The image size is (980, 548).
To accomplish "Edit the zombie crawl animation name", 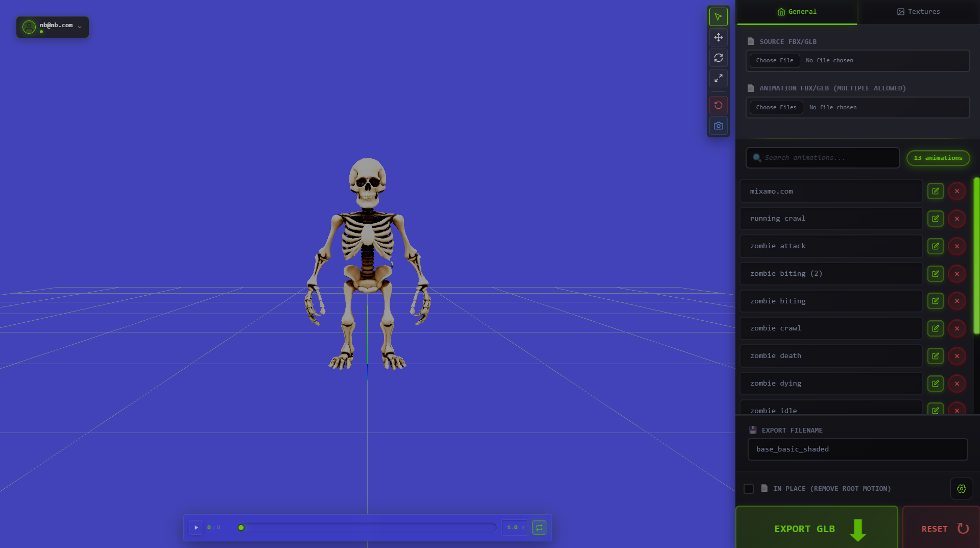I will click(935, 328).
